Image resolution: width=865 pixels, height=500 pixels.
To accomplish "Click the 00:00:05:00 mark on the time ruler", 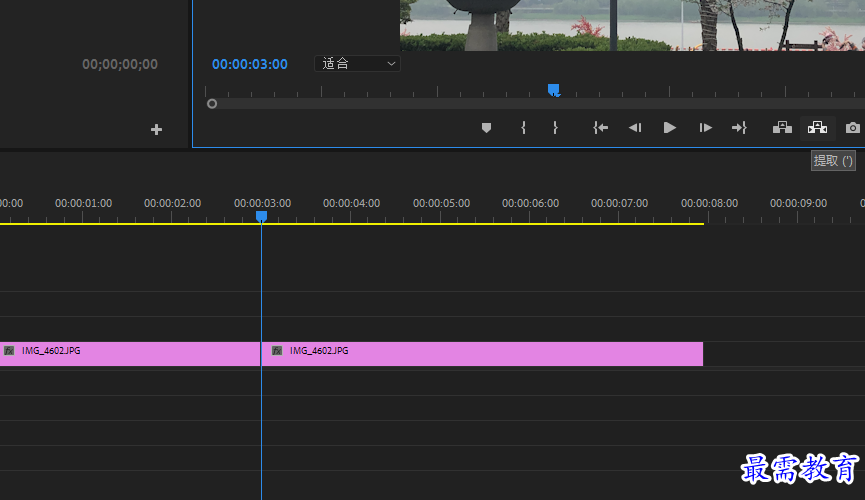I will pyautogui.click(x=441, y=204).
